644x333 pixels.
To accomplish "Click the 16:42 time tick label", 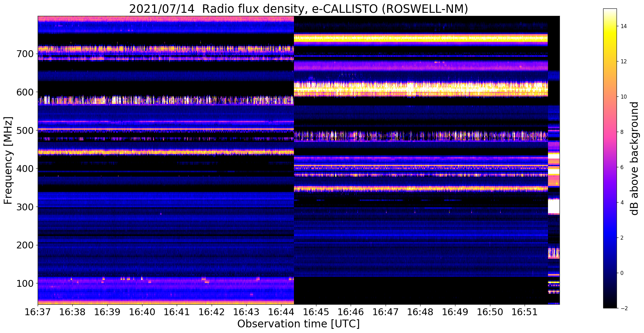I will (212, 312).
